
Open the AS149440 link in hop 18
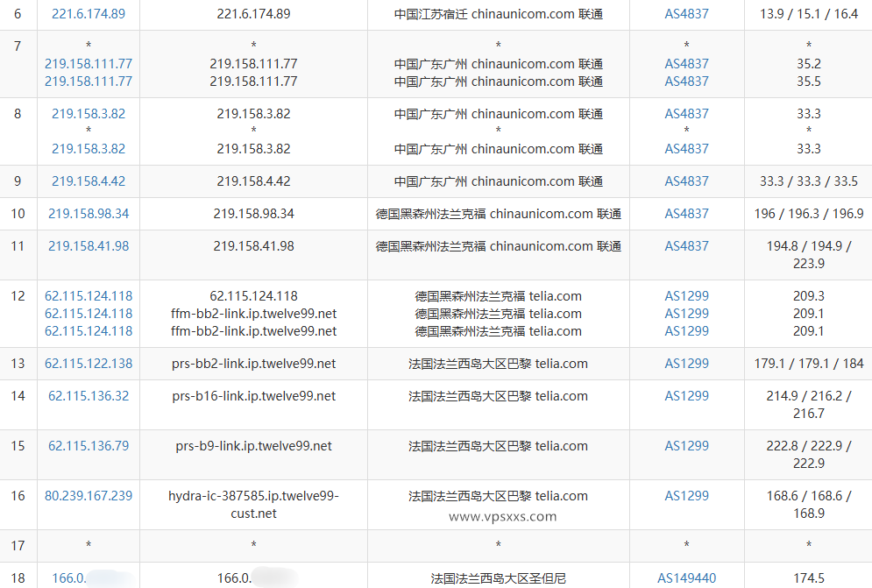point(686,578)
